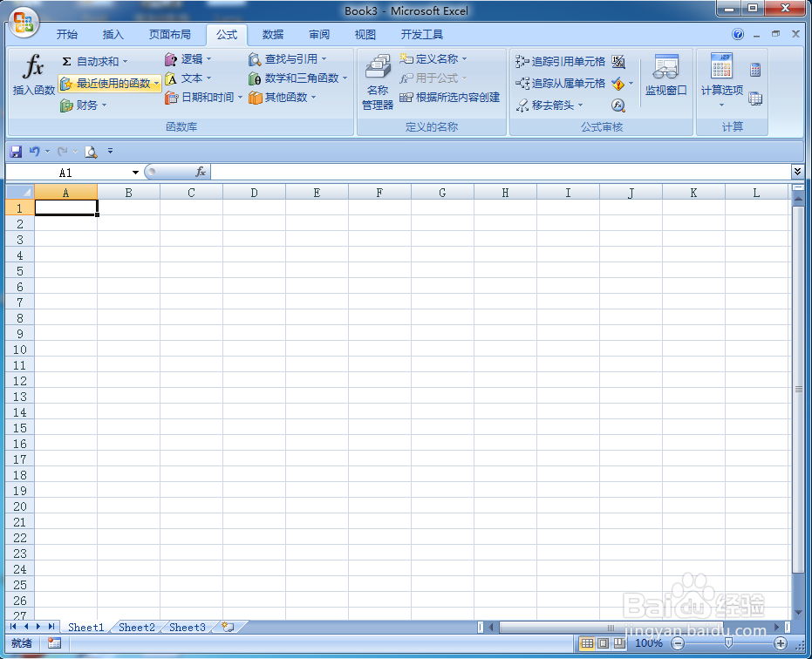Click the fx button beside formula bar
The width and height of the screenshot is (812, 659).
(201, 172)
